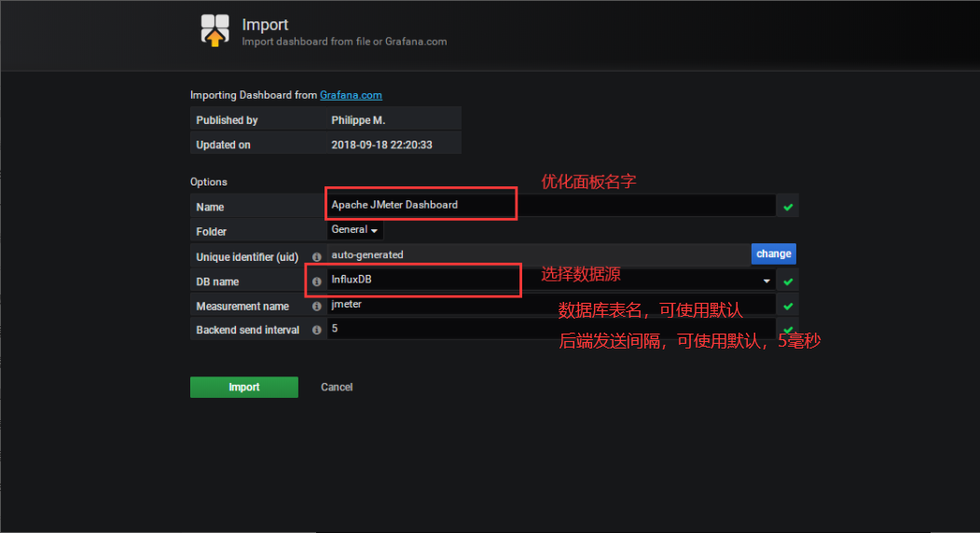
Task: Click the 'Philippe M.' publisher text
Action: [x=358, y=120]
